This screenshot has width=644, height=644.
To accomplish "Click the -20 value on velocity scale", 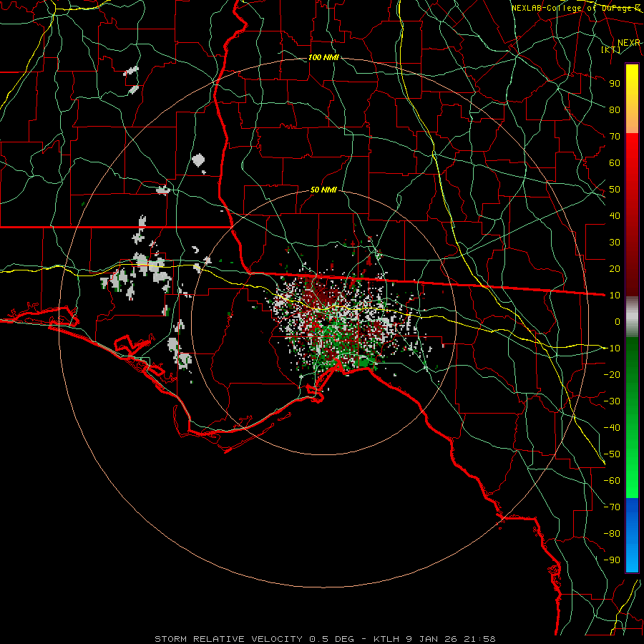I will tap(612, 375).
